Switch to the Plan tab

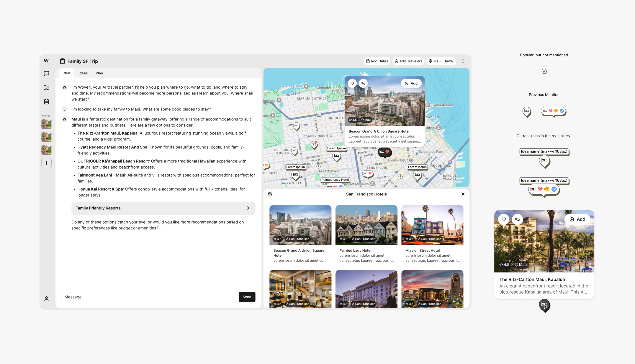click(99, 73)
